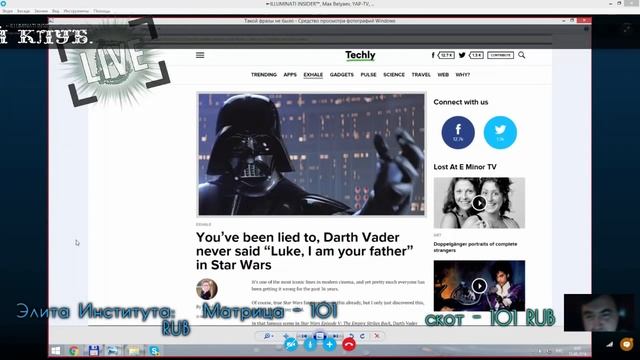Open the Techly hamburger menu
Viewport: 640px width, 360px height.
tap(200, 55)
